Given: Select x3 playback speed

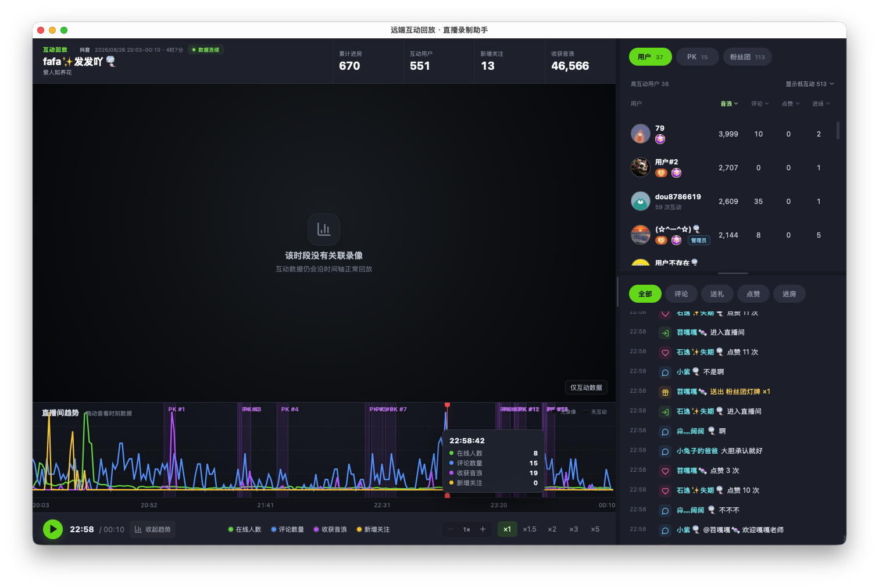Looking at the screenshot, I should [x=574, y=529].
